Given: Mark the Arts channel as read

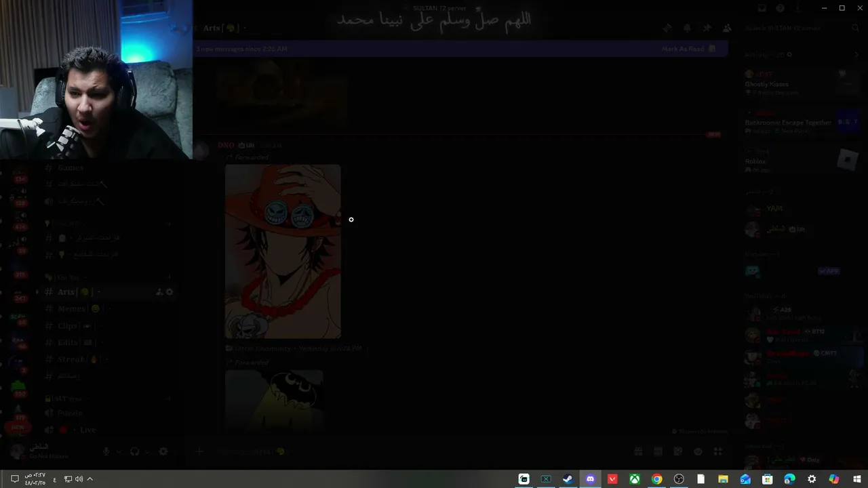Looking at the screenshot, I should tap(688, 49).
